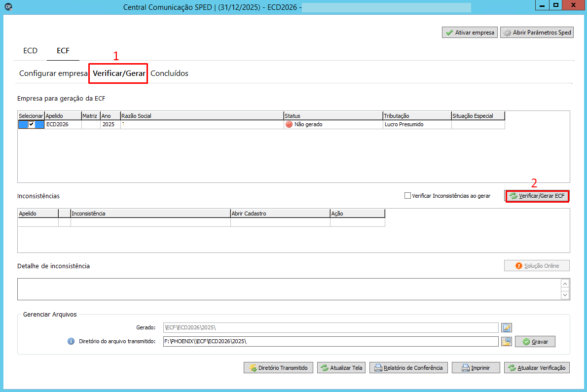
Task: Click the Selecionar column header
Action: coord(31,116)
